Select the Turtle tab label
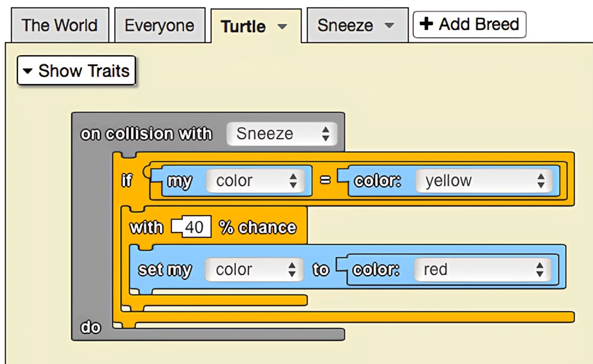593x364 pixels. click(243, 27)
